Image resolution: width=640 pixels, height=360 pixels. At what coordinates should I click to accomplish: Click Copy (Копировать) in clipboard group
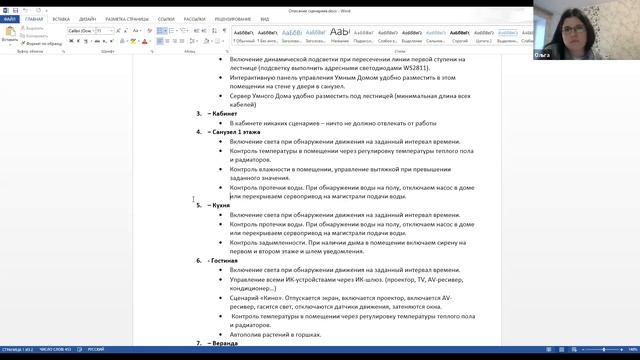[x=34, y=36]
